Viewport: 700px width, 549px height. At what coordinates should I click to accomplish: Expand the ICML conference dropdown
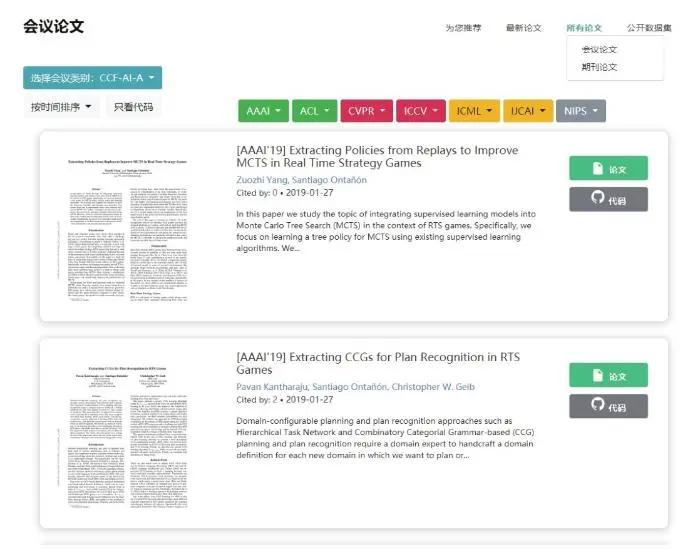[474, 111]
